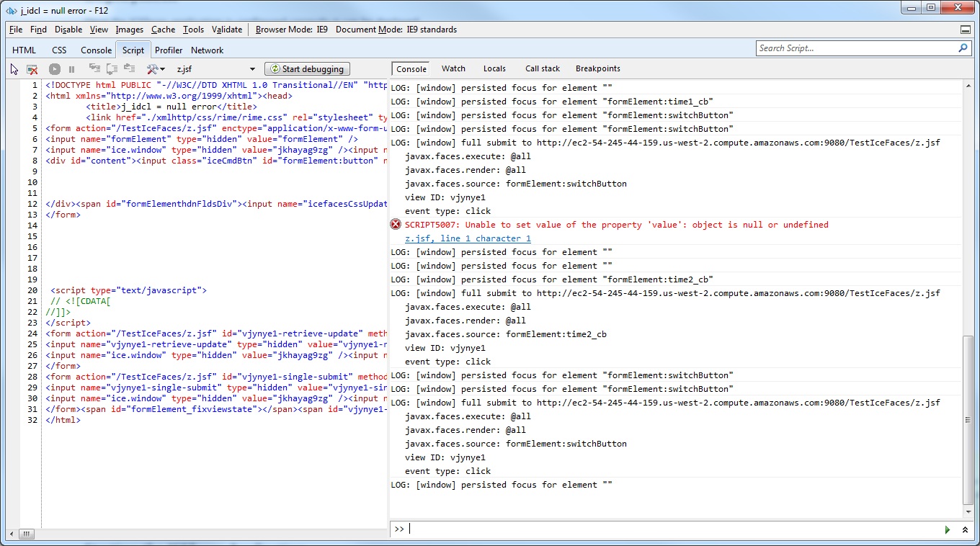Click the unpin developer tools icon

(x=965, y=30)
